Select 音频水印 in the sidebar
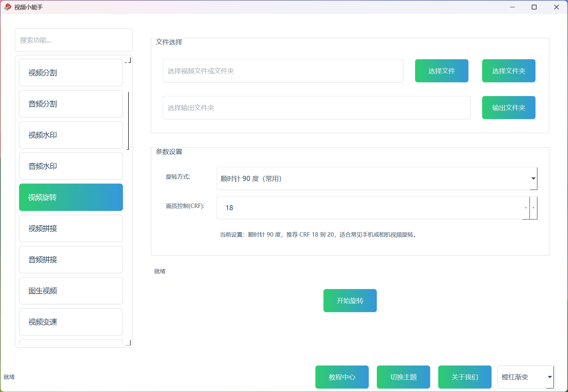 (71, 166)
